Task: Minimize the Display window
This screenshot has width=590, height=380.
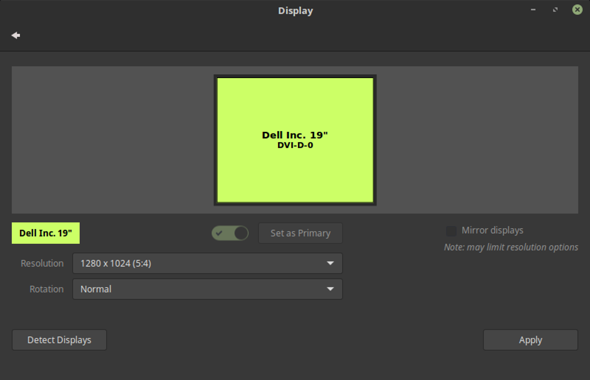Action: [533, 10]
